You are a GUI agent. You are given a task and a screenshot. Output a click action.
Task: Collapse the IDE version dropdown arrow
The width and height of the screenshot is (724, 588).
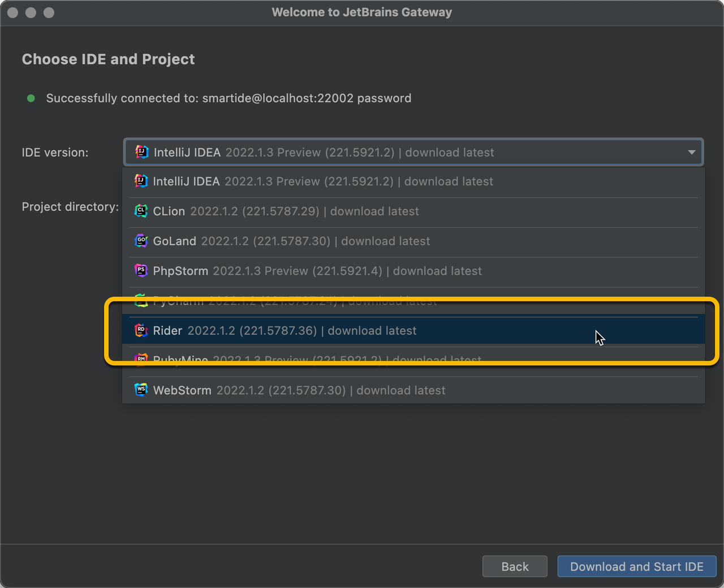[x=691, y=152]
